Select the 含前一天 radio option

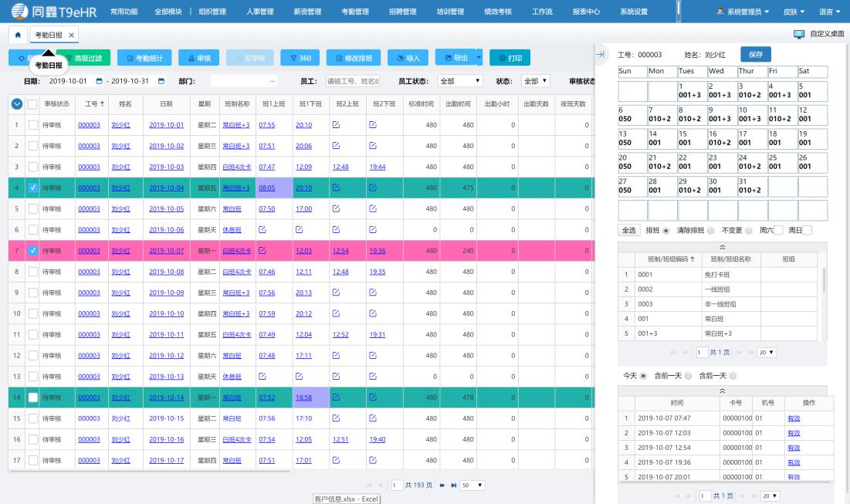point(688,377)
